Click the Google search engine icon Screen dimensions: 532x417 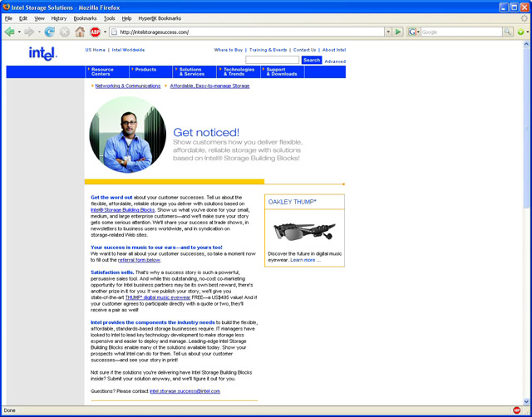point(412,32)
